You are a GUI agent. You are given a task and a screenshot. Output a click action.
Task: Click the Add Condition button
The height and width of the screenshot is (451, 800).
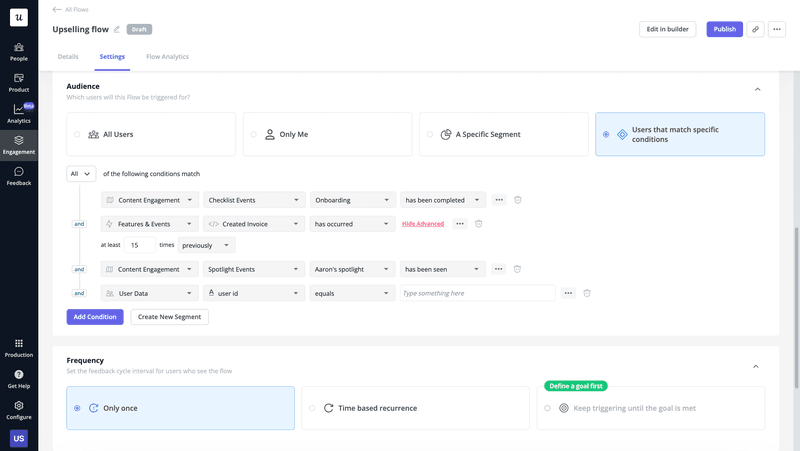95,317
